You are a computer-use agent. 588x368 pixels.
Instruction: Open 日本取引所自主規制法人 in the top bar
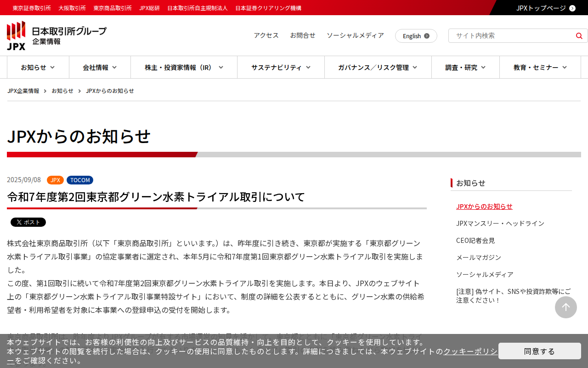198,8
